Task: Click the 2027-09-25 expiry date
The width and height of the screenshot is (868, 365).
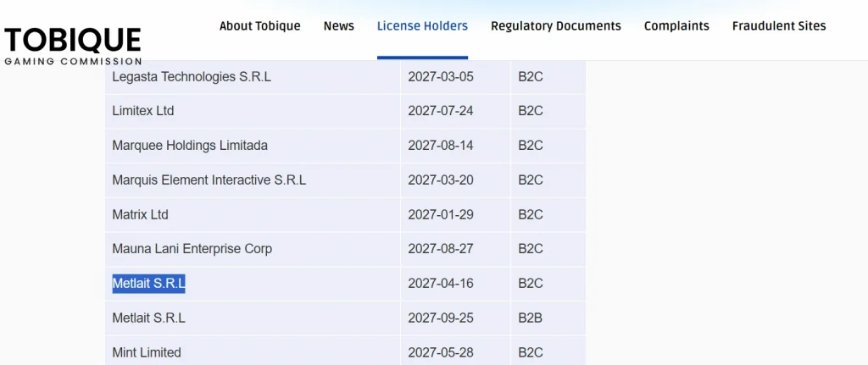Action: tap(441, 318)
